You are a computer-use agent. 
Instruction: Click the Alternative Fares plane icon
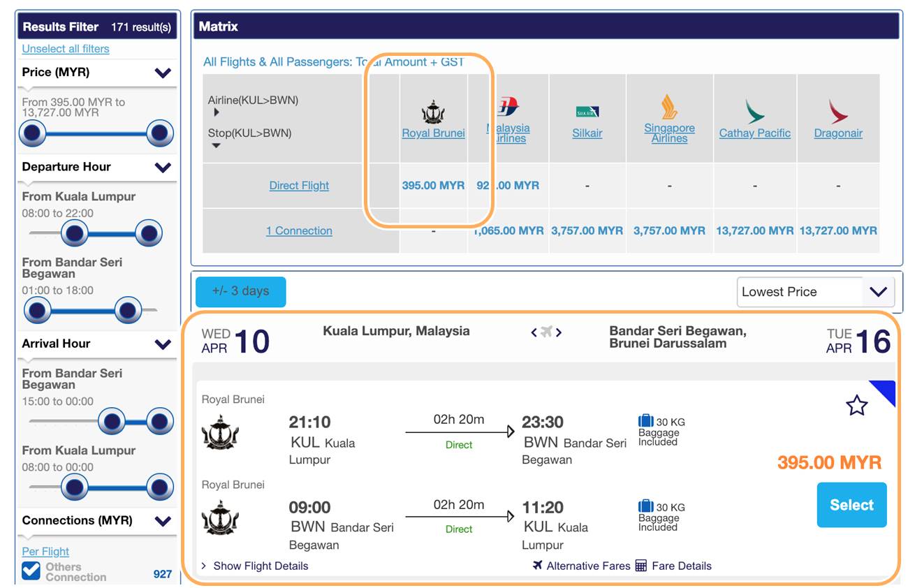click(537, 565)
